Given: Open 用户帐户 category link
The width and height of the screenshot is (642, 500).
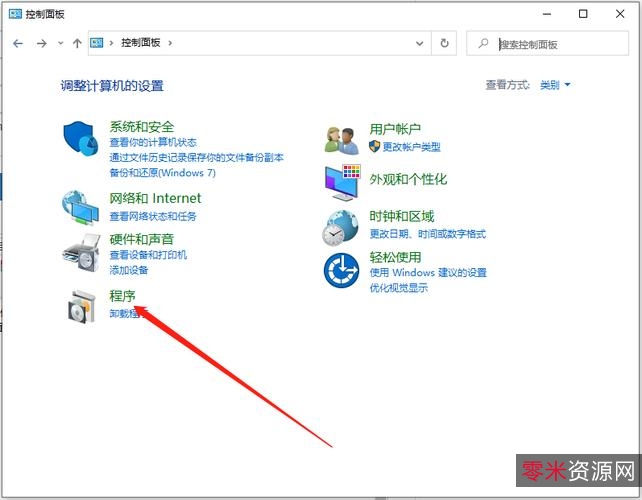Looking at the screenshot, I should [x=395, y=129].
